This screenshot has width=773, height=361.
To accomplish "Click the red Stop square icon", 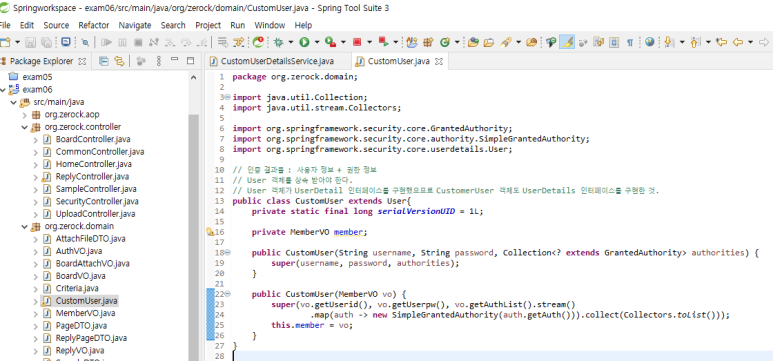I will tap(356, 42).
